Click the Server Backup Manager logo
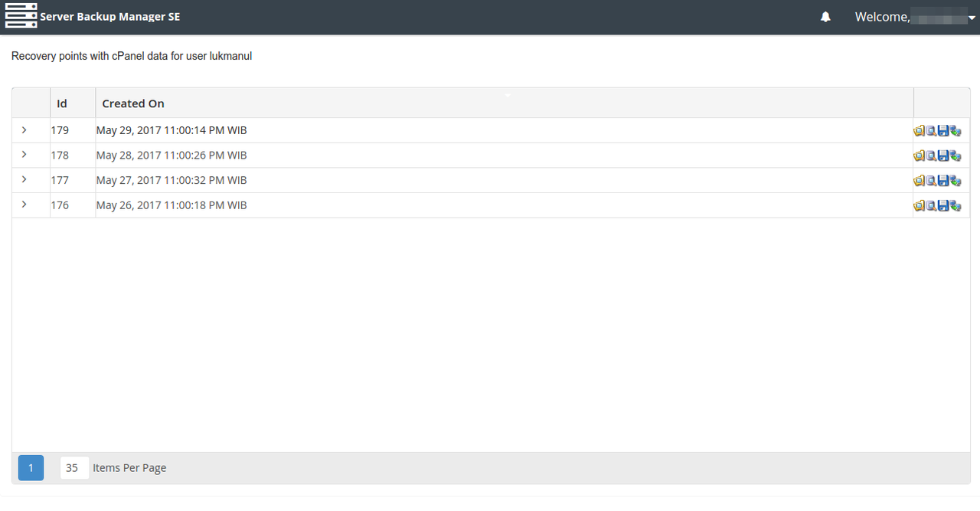Image resolution: width=980 pixels, height=511 pixels. click(x=21, y=16)
